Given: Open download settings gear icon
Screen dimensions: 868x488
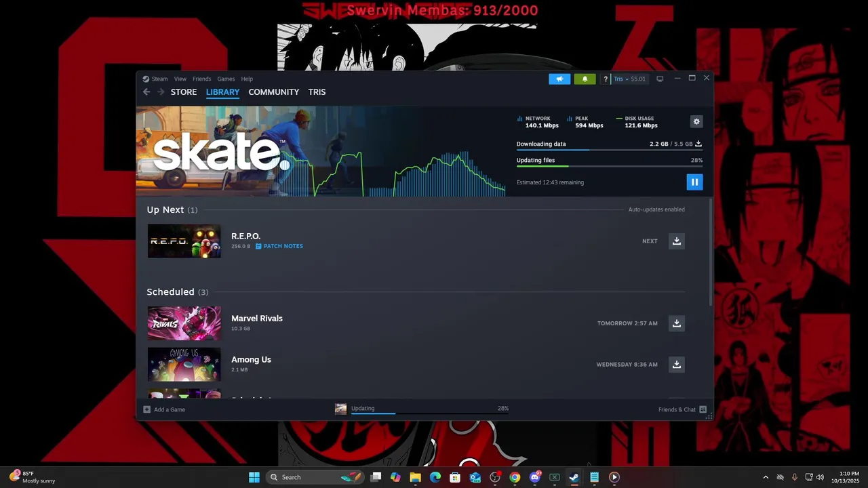Looking at the screenshot, I should 696,121.
